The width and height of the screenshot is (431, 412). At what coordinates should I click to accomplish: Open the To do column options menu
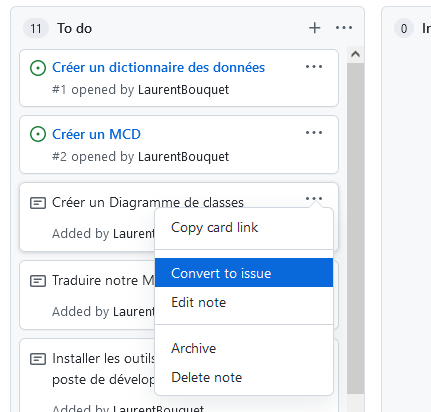[x=344, y=28]
